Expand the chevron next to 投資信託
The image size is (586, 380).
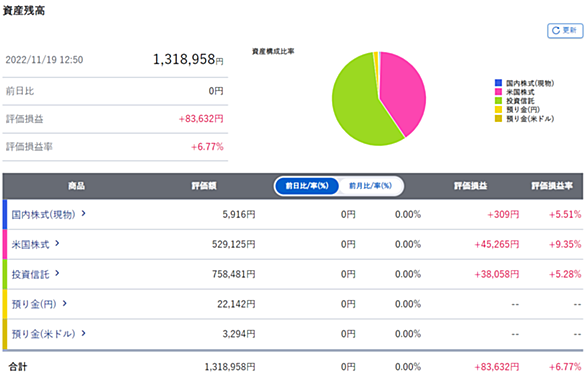[57, 273]
